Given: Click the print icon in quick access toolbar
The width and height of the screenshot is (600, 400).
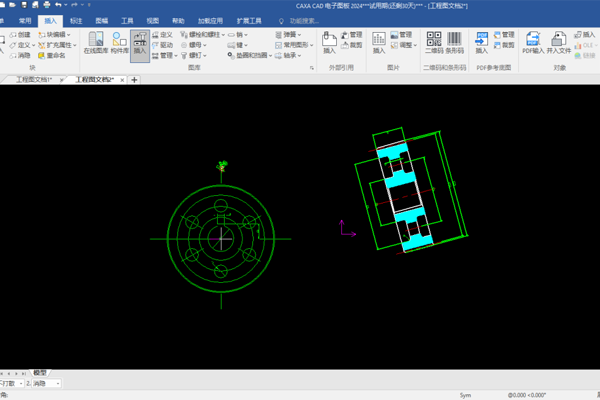Looking at the screenshot, I should (x=47, y=5).
